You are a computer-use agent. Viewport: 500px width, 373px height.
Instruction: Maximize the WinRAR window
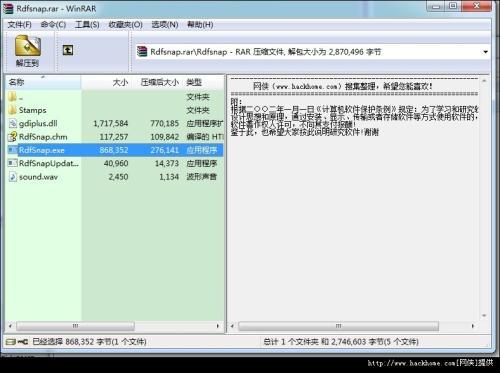pos(453,6)
